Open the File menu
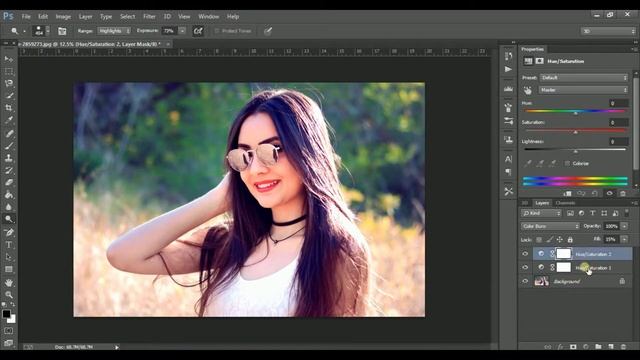This screenshot has width=640, height=360. (x=26, y=17)
